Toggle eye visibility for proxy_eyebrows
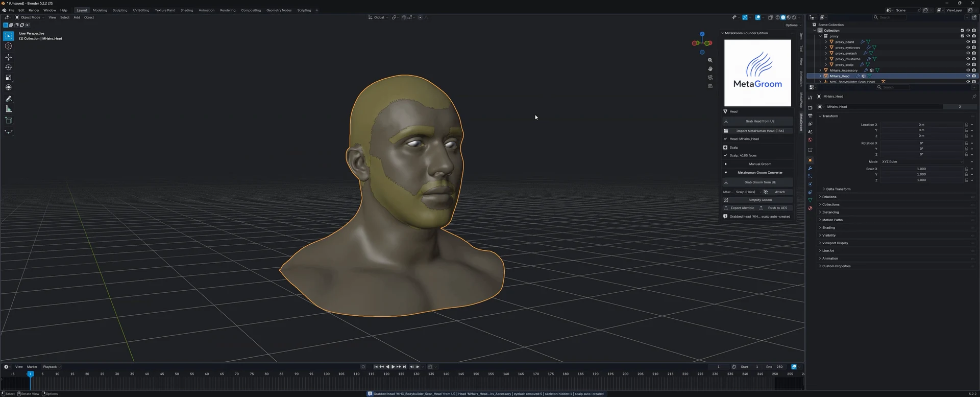 click(968, 48)
